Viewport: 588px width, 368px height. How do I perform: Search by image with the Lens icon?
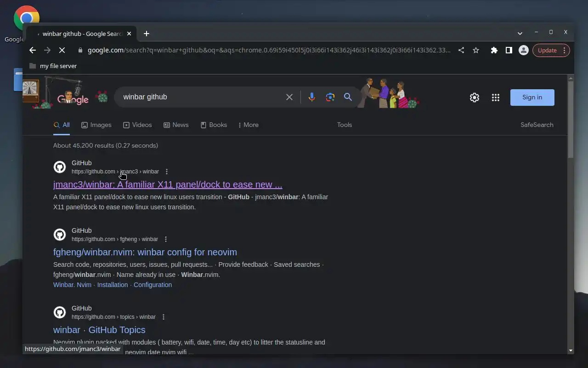click(330, 97)
